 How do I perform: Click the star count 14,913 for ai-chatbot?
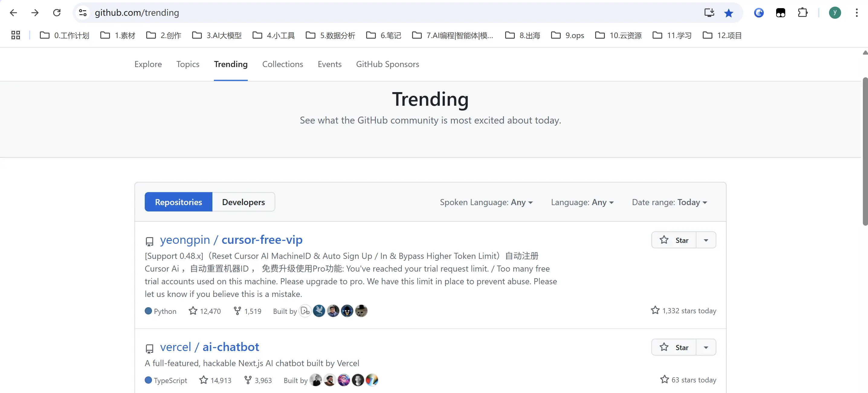pos(215,380)
